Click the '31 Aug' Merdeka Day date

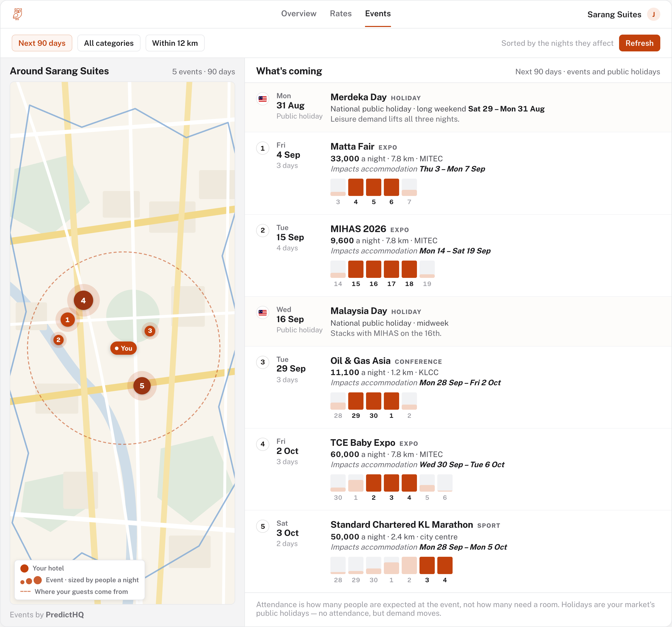(x=290, y=105)
